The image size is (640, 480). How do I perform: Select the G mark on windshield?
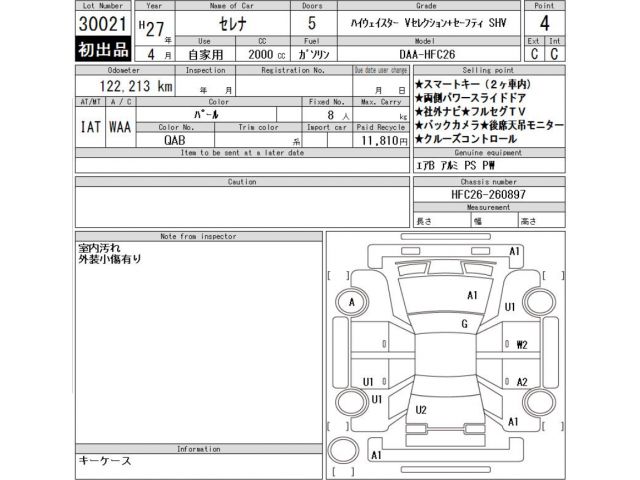coord(464,324)
